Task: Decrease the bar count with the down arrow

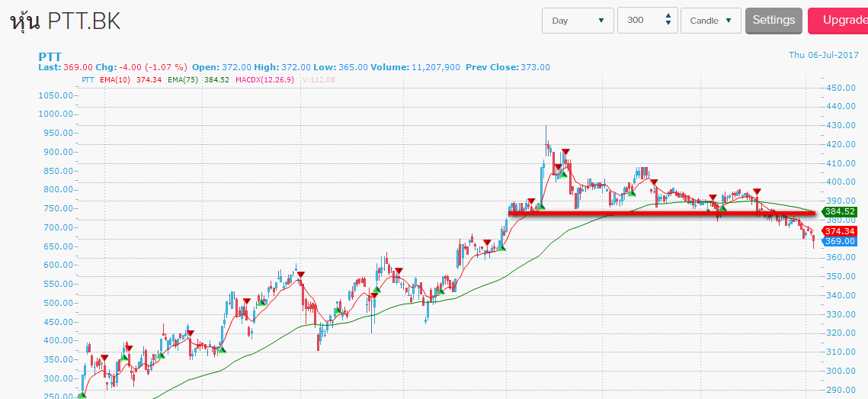Action: pos(668,24)
